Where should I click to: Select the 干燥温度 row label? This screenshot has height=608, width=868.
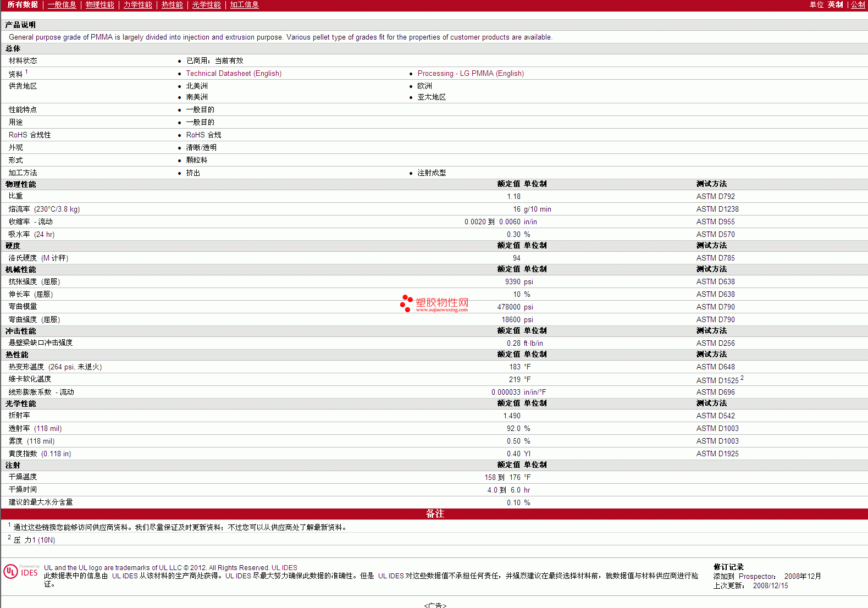click(23, 477)
